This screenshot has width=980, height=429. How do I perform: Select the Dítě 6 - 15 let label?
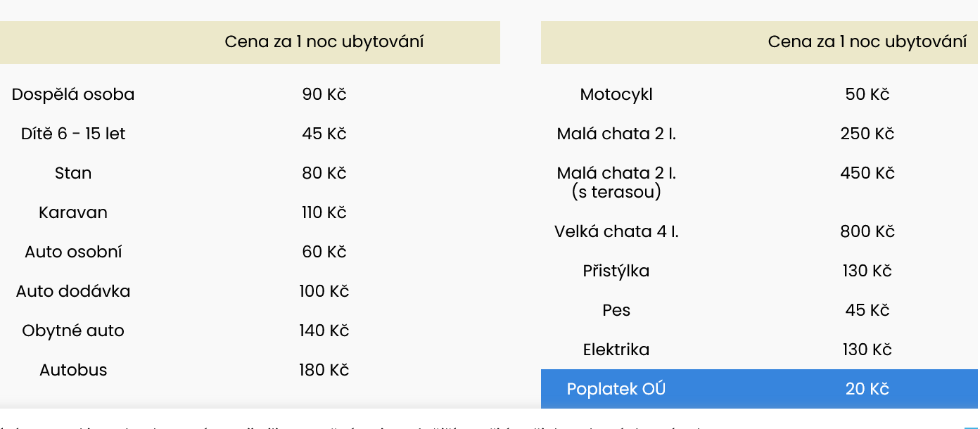[73, 134]
